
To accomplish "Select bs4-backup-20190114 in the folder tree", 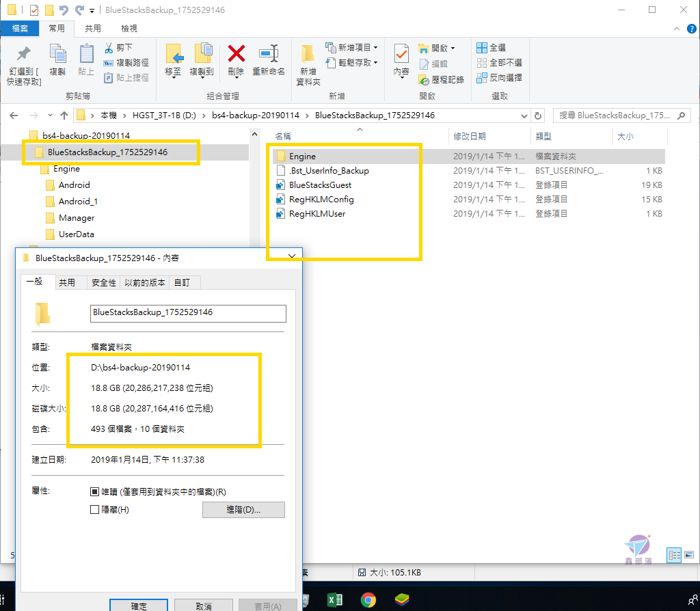I will pyautogui.click(x=86, y=135).
